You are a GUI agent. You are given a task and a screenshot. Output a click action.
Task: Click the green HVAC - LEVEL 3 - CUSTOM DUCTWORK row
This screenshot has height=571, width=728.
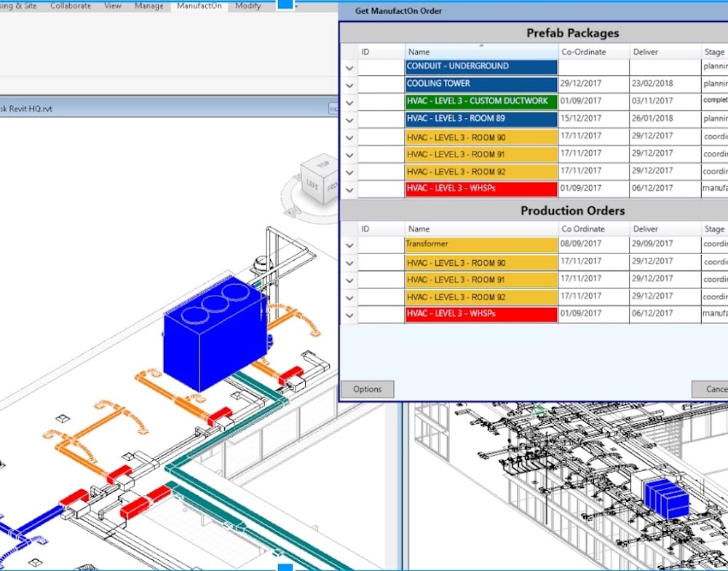pyautogui.click(x=480, y=101)
